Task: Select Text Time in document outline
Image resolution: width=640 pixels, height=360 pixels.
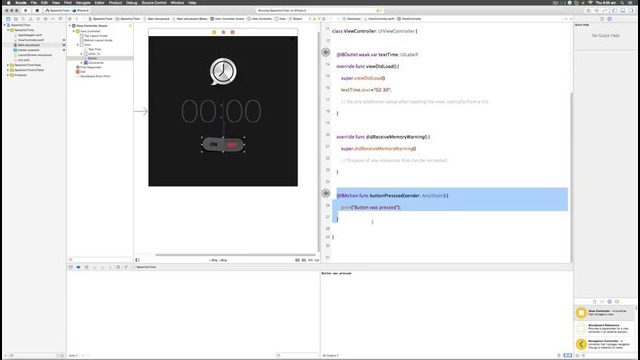Action: pos(94,49)
